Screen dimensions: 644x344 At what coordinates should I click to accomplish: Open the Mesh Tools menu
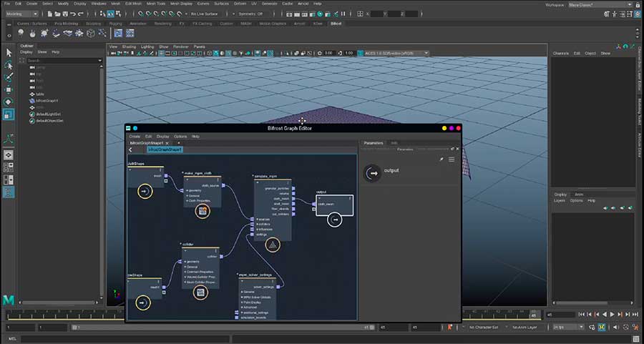point(155,4)
